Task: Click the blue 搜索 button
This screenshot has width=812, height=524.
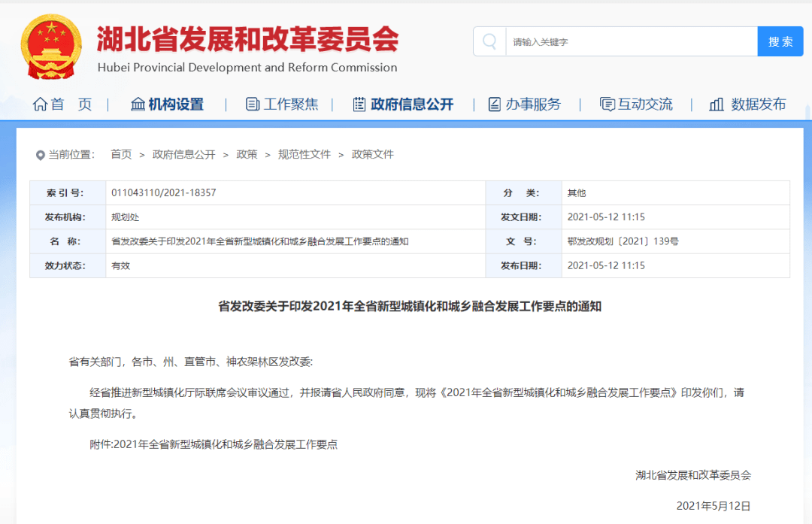Action: click(x=780, y=41)
